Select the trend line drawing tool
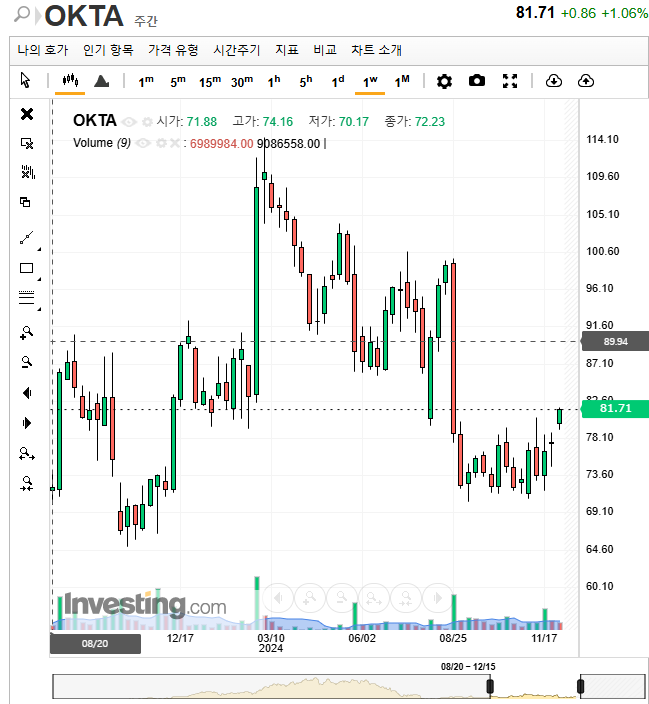The height and width of the screenshot is (704, 649). coord(26,238)
